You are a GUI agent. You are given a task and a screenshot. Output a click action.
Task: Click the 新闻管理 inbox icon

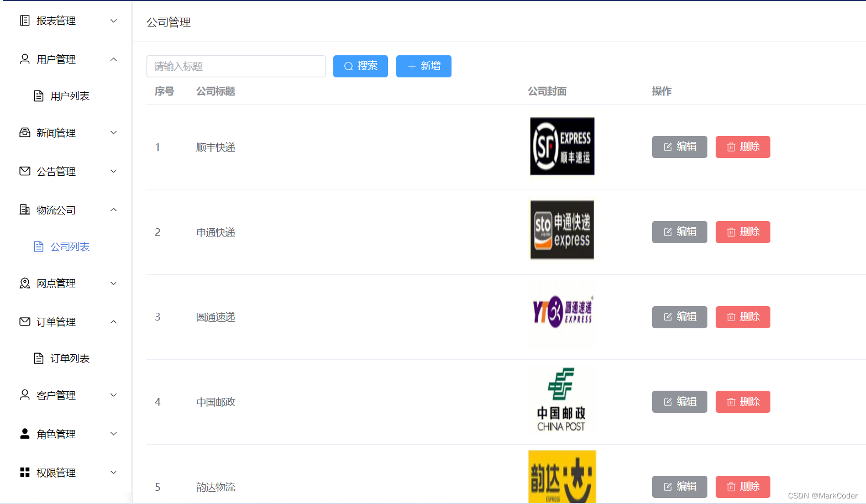point(25,133)
